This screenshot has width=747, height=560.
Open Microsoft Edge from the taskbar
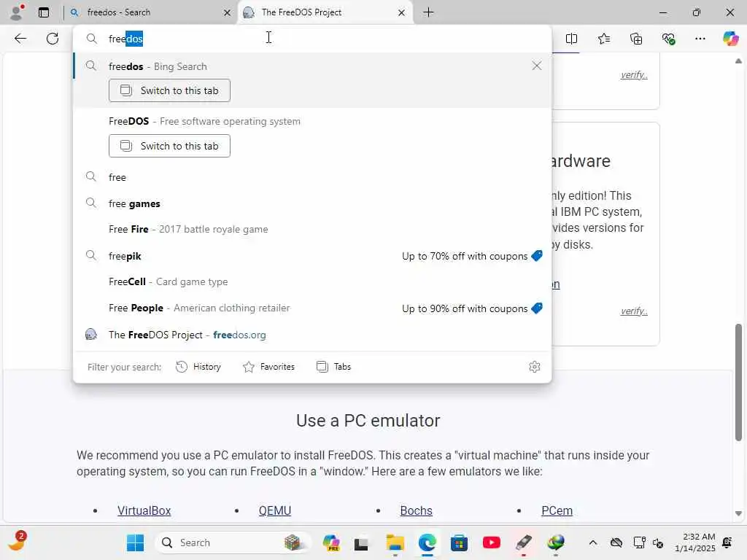click(x=427, y=542)
